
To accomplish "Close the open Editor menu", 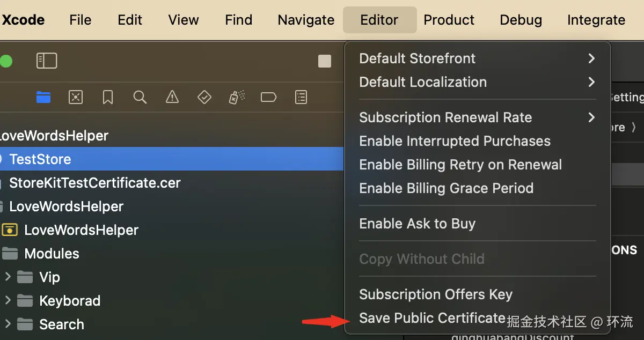I will (x=379, y=20).
